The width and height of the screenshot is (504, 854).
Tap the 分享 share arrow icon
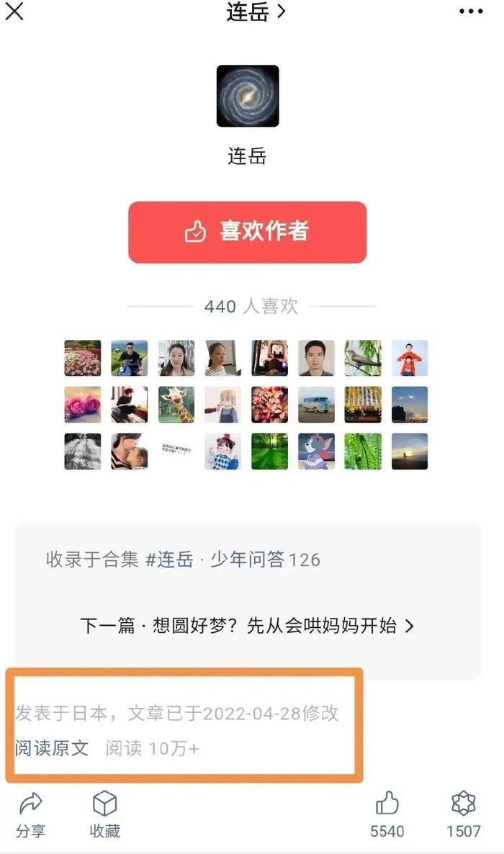[30, 804]
